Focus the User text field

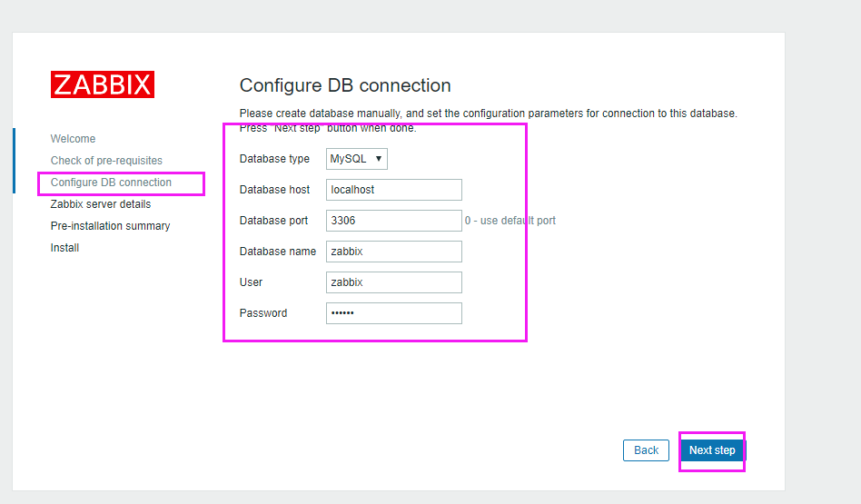(x=394, y=282)
